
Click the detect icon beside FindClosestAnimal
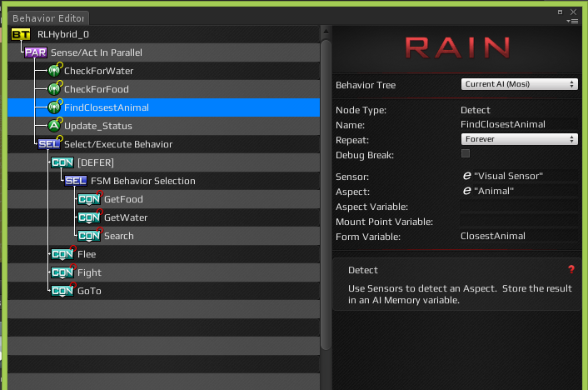[55, 107]
